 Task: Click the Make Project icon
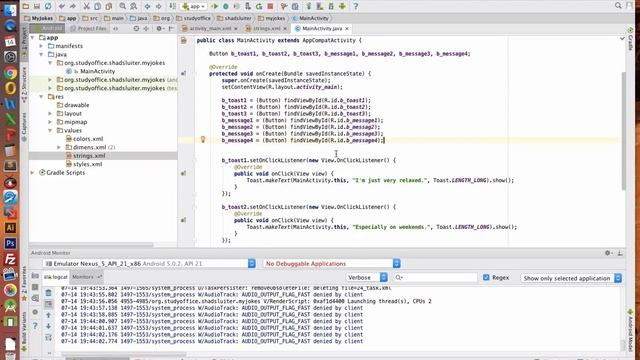(172, 6)
